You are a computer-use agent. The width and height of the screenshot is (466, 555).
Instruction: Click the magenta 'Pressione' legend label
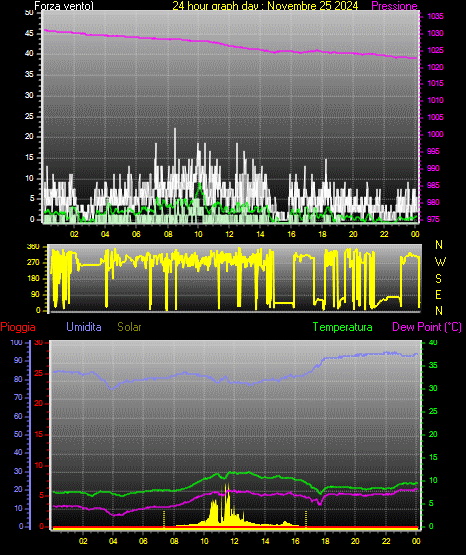[x=394, y=6]
